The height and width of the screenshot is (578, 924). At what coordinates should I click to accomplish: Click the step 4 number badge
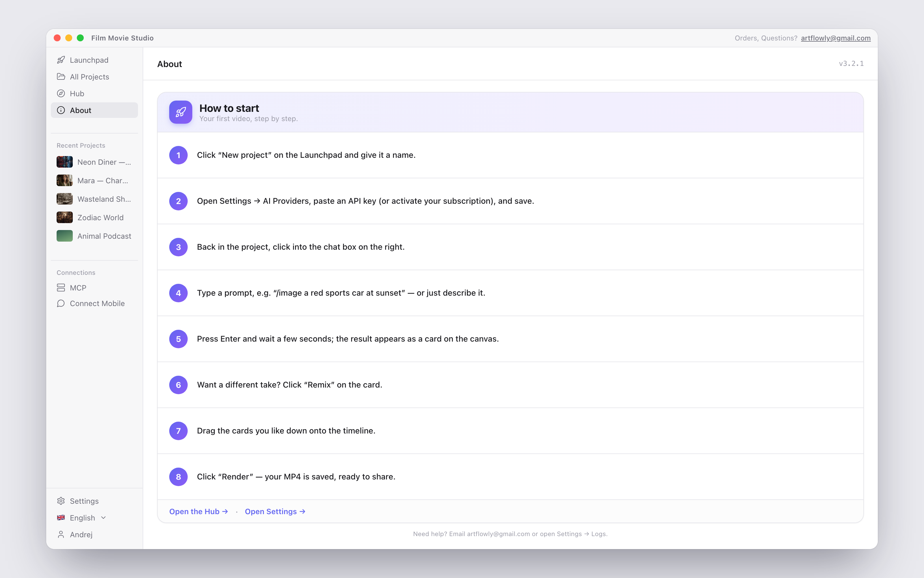click(178, 293)
